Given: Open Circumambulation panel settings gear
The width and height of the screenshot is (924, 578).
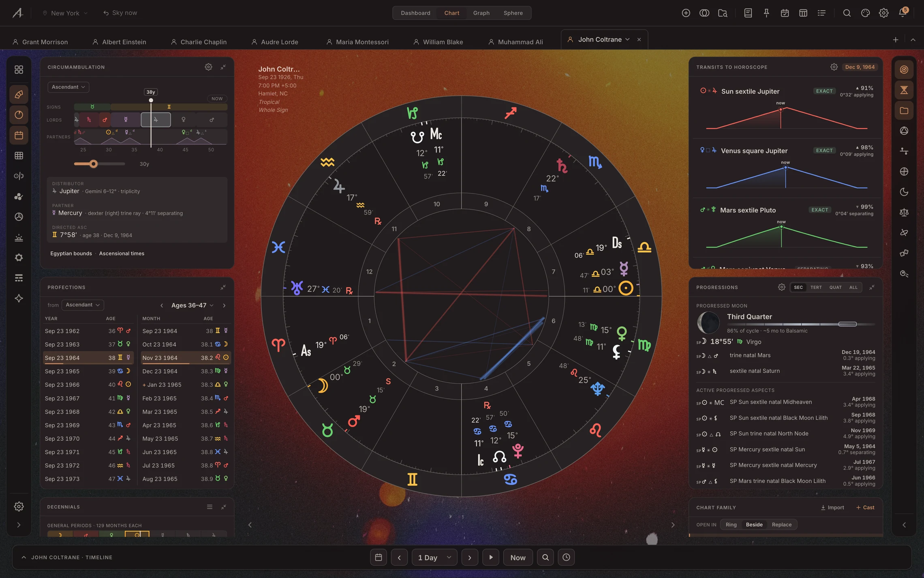Looking at the screenshot, I should [x=208, y=67].
